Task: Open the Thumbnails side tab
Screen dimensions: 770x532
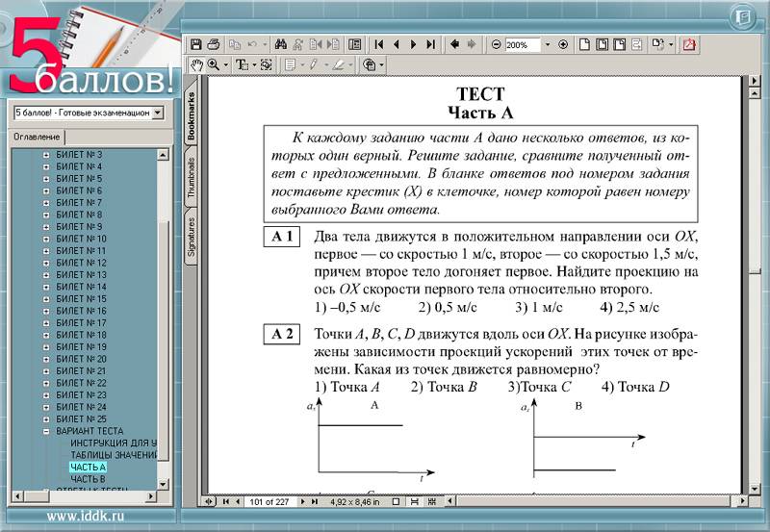Action: pyautogui.click(x=191, y=177)
